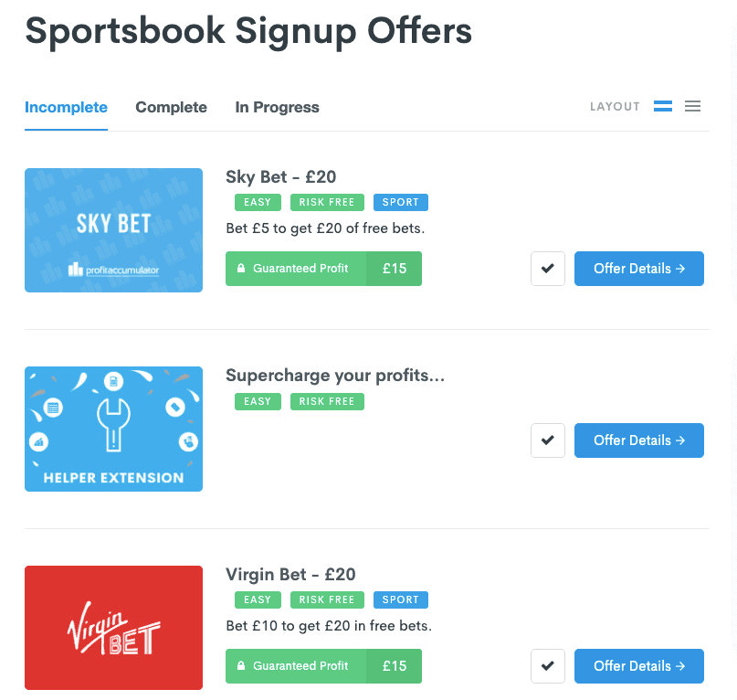Click the Sky Bet - £20 title
The width and height of the screenshot is (737, 700).
tap(281, 177)
